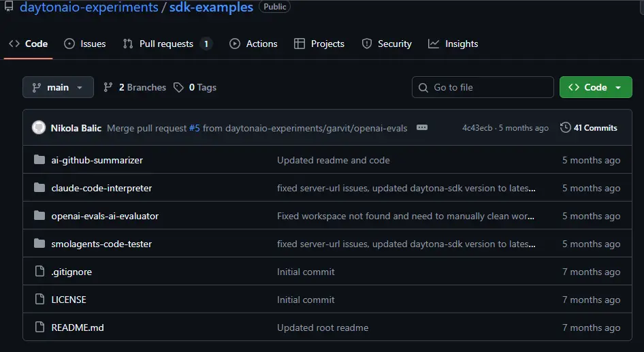
Task: Open the claude-code-interpreter folder
Action: click(x=101, y=188)
